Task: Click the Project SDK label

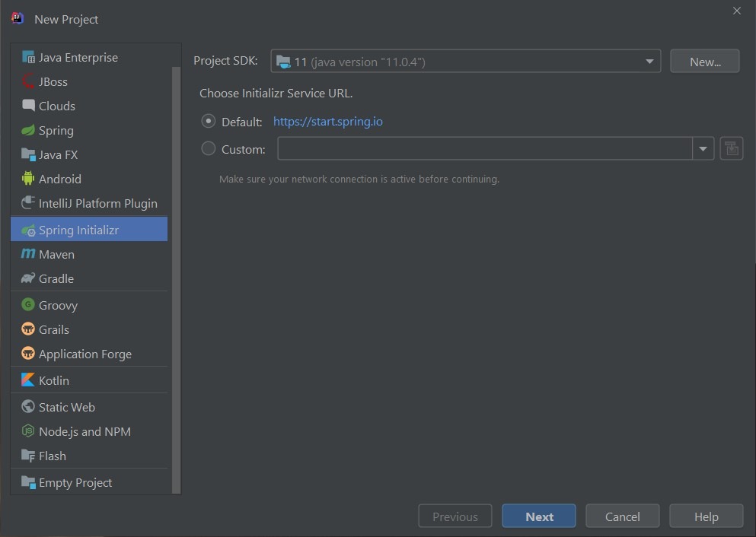Action: coord(225,61)
